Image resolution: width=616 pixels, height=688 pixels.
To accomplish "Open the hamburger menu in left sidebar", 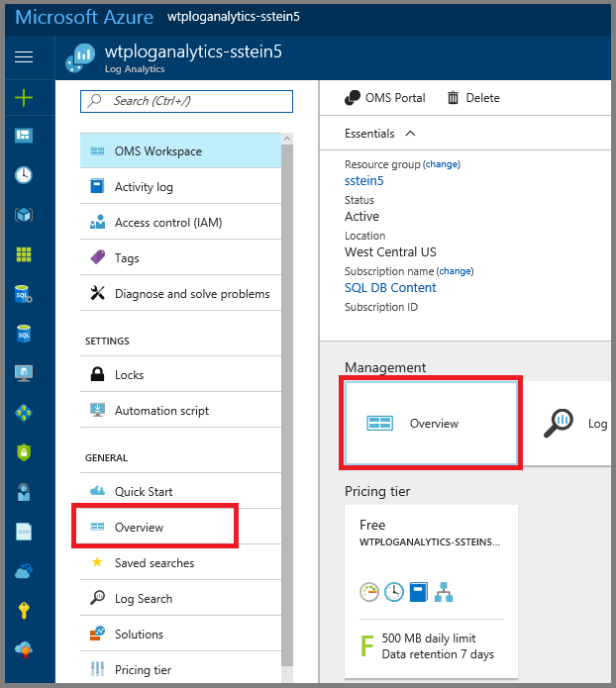I will (x=24, y=57).
